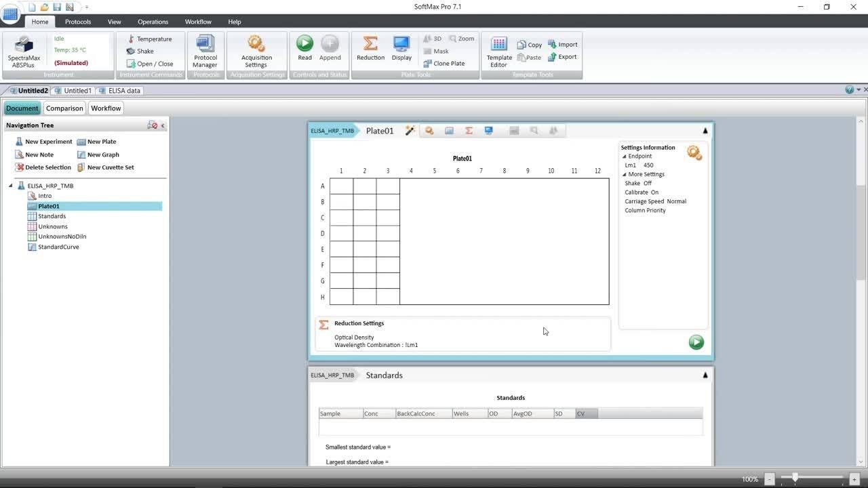The width and height of the screenshot is (868, 488).
Task: Click the Sample column header in Standards
Action: click(340, 413)
